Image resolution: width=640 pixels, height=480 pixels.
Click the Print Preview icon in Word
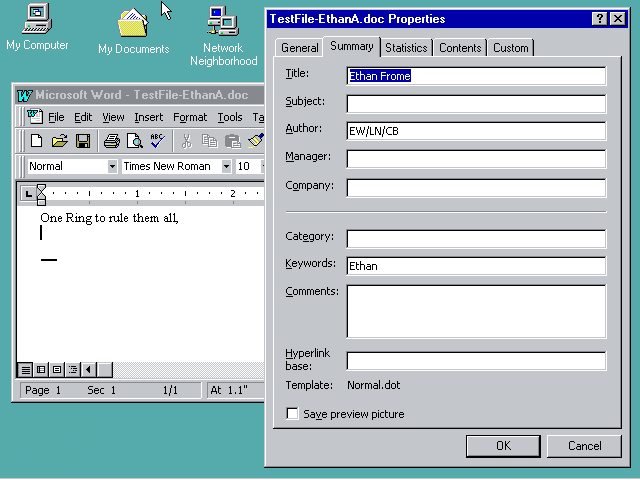[x=134, y=141]
